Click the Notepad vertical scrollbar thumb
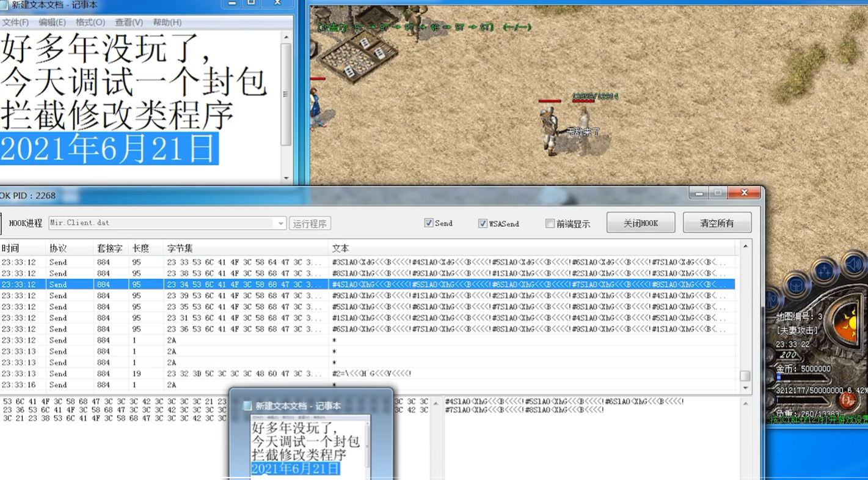 click(286, 94)
